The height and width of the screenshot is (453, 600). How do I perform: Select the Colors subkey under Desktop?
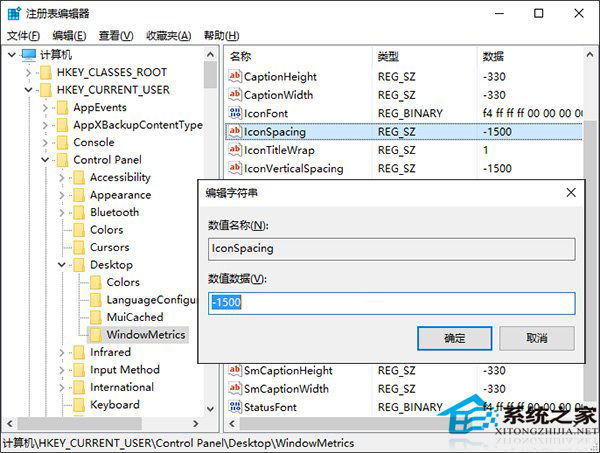(x=123, y=282)
